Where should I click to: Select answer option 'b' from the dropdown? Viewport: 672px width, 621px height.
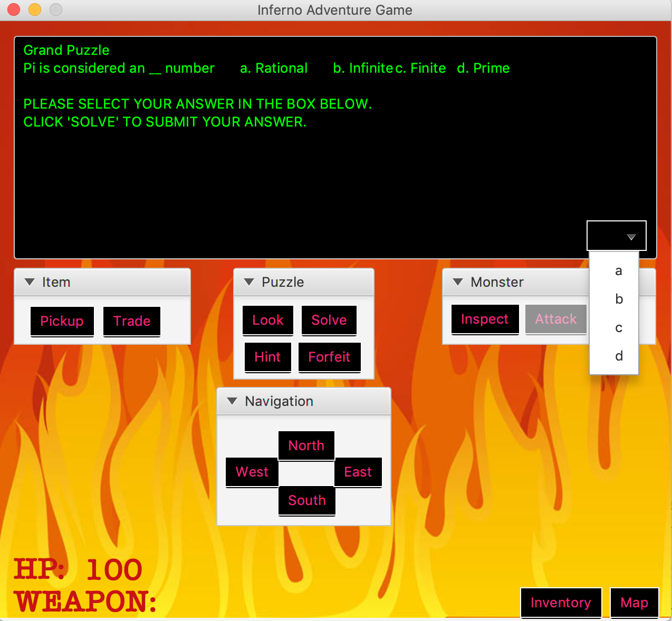(618, 299)
